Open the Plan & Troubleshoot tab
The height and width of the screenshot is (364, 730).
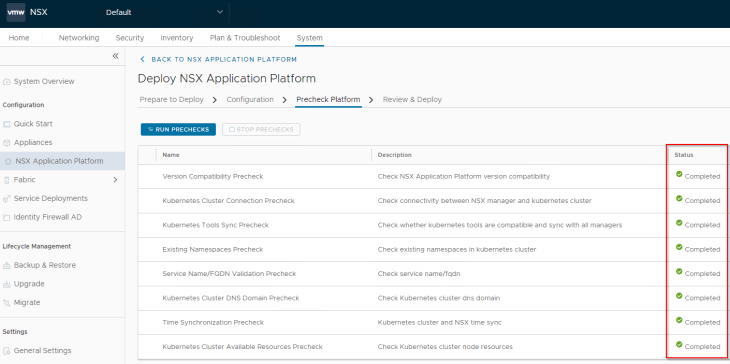click(x=245, y=38)
